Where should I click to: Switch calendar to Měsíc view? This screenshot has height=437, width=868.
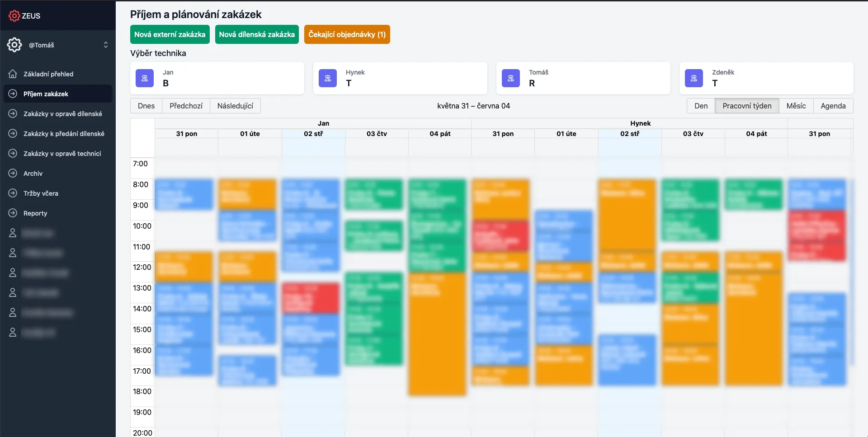pos(796,106)
